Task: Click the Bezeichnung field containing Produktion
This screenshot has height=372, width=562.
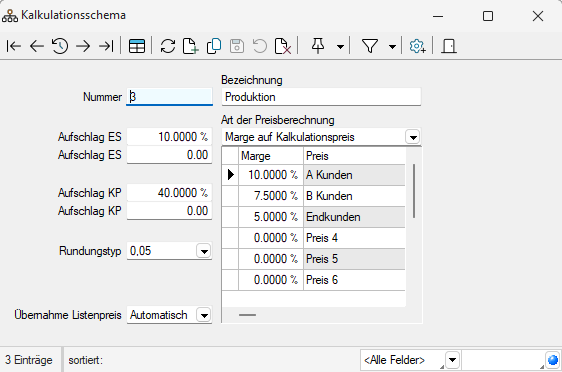Action: [321, 97]
